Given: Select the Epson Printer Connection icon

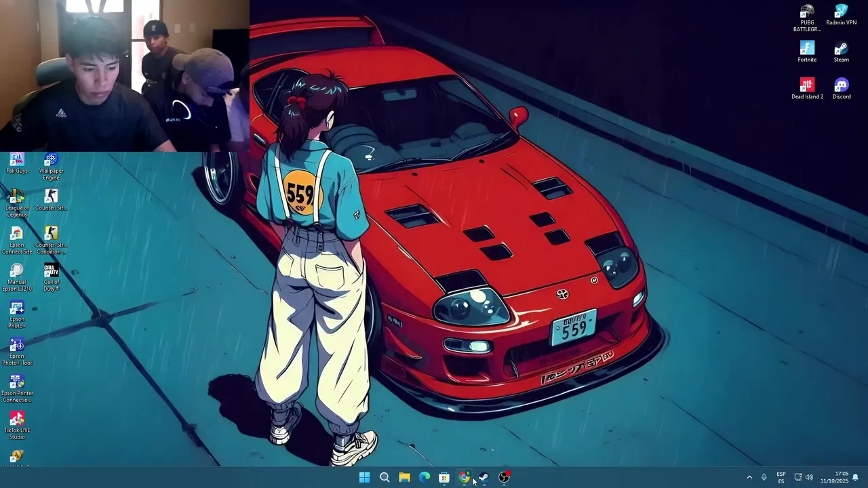Looking at the screenshot, I should [x=17, y=389].
